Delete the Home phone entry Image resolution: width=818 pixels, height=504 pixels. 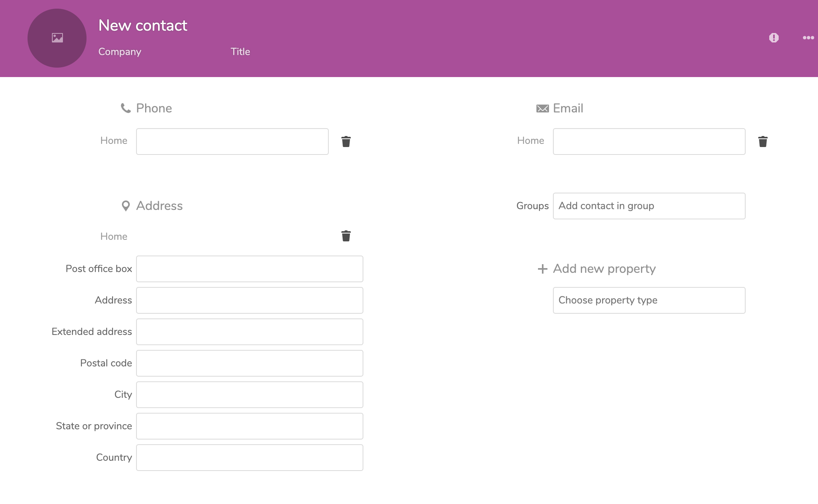[346, 142]
